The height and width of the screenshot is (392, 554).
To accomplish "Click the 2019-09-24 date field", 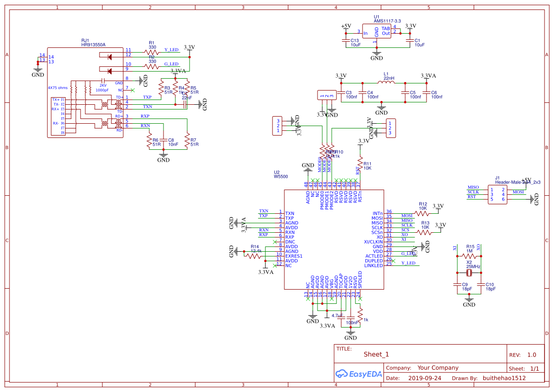I will pyautogui.click(x=424, y=378).
